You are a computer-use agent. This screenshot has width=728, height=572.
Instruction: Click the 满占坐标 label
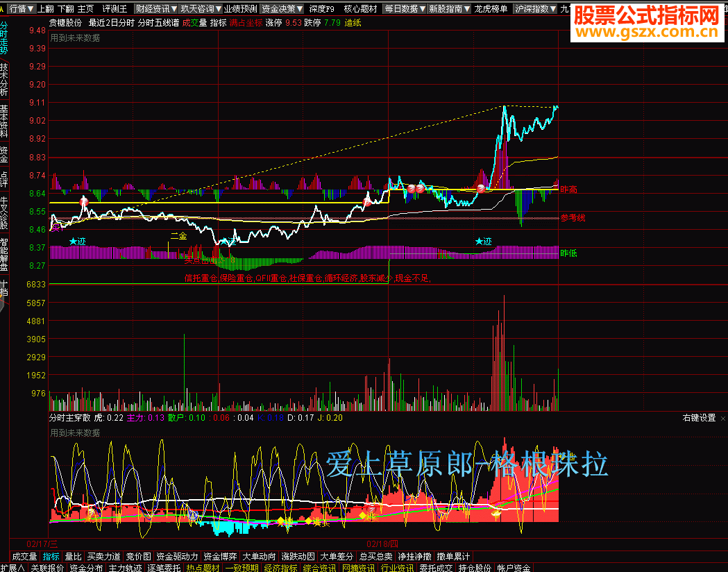click(x=246, y=23)
